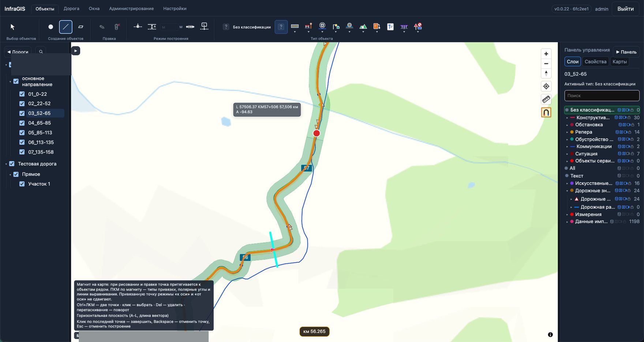Screen dimensions: 644x342
Task: Uncheck the 01_0-22 road section checkbox
Action: coord(22,94)
